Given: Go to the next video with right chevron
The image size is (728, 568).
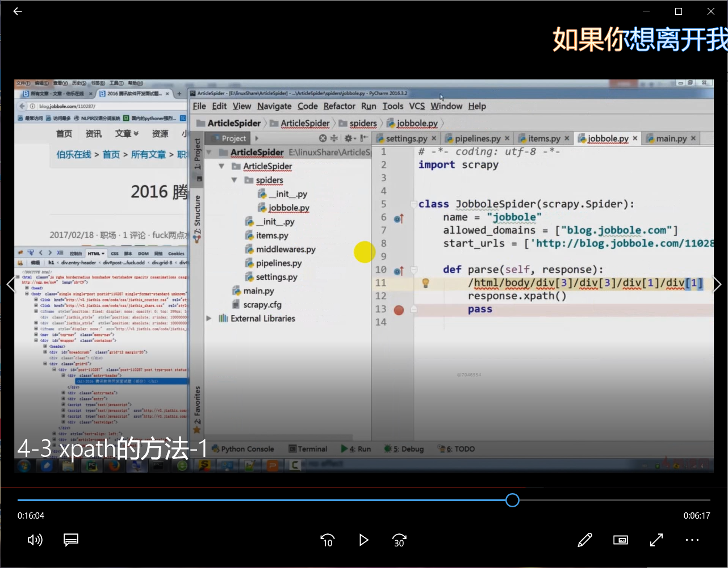Looking at the screenshot, I should point(717,284).
